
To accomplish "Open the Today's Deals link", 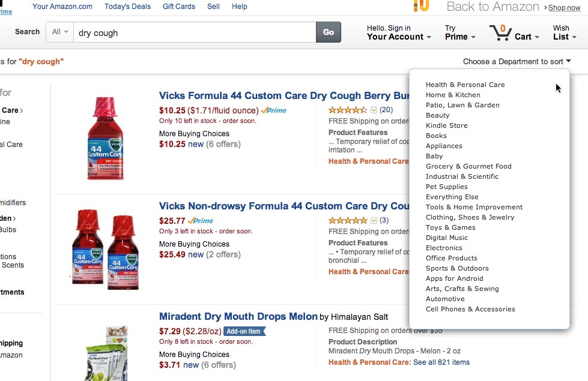I will (127, 7).
